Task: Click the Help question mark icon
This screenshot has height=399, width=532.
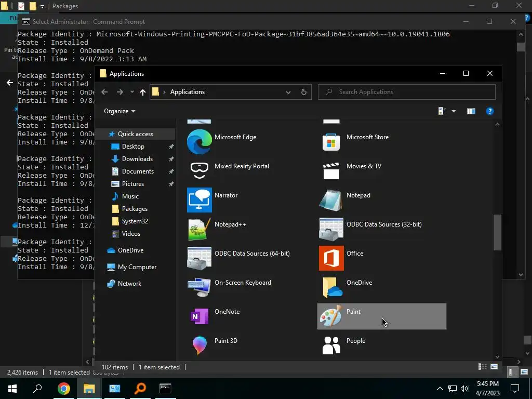Action: [489, 111]
